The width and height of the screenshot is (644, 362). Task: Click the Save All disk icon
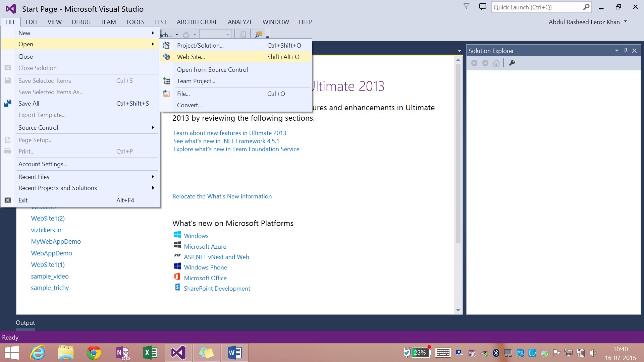tap(8, 103)
